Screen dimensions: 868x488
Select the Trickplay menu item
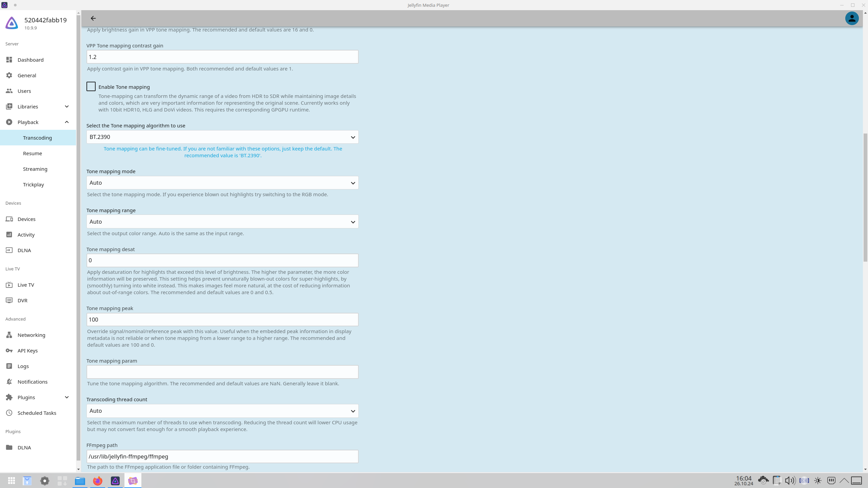tap(34, 184)
